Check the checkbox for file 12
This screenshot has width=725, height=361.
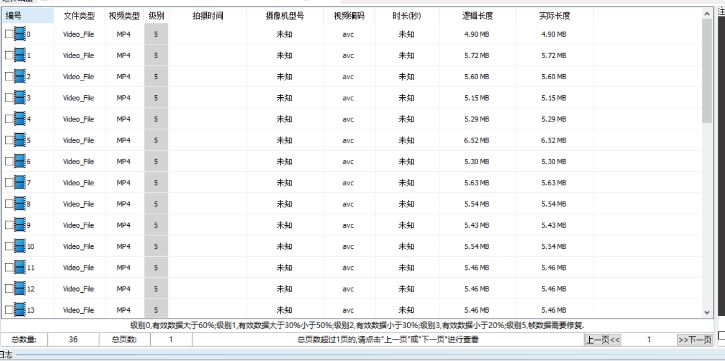(9, 289)
